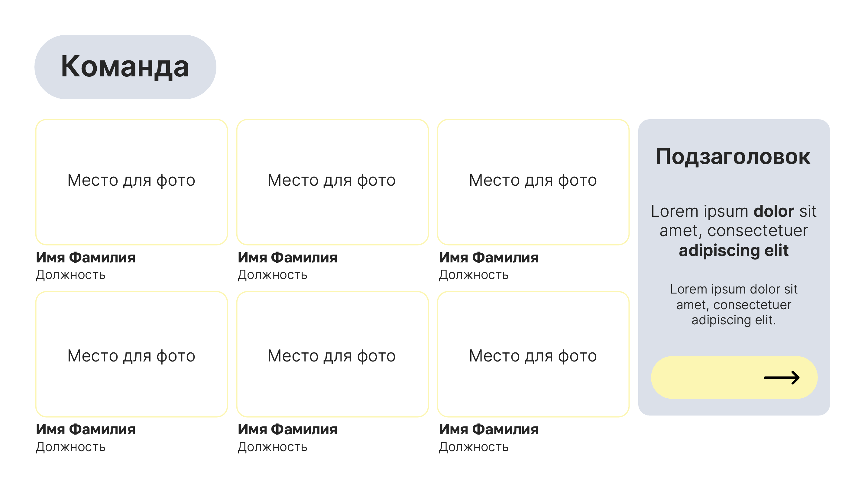Click Имя Фамилия under the top-right photo
The image size is (868, 488).
(489, 258)
